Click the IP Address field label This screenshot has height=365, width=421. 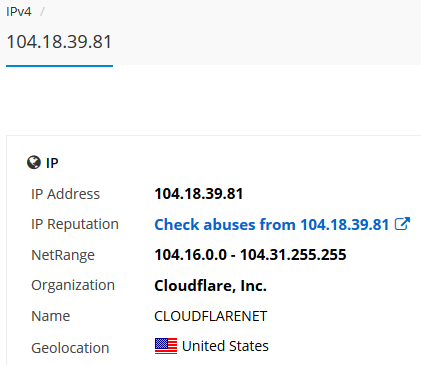65,194
